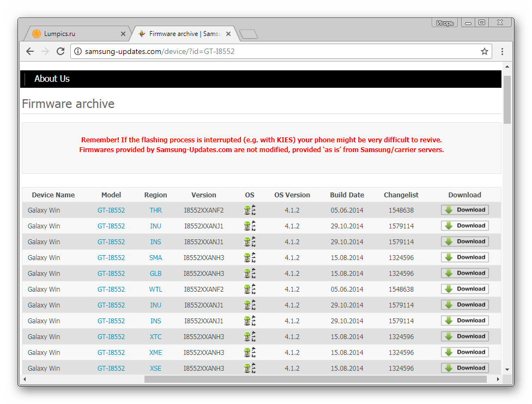Viewport: 532px width, 404px height.
Task: Download the THR region firmware
Action: [464, 210]
